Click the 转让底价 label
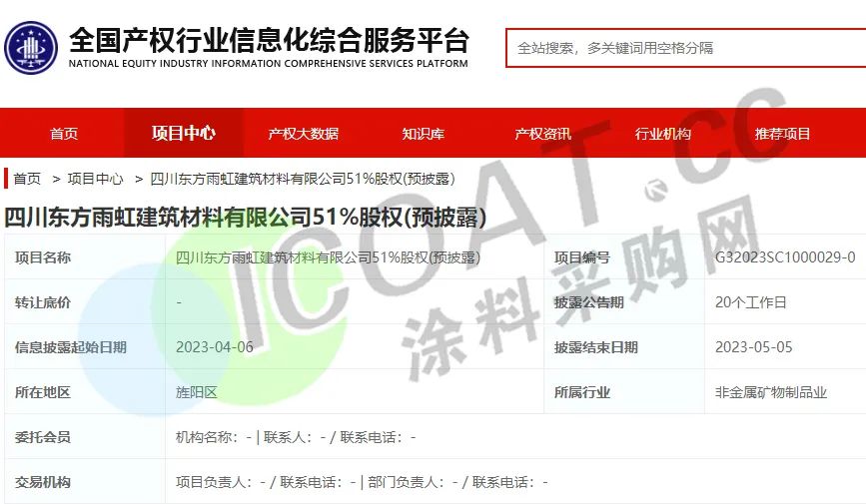 click(x=43, y=302)
